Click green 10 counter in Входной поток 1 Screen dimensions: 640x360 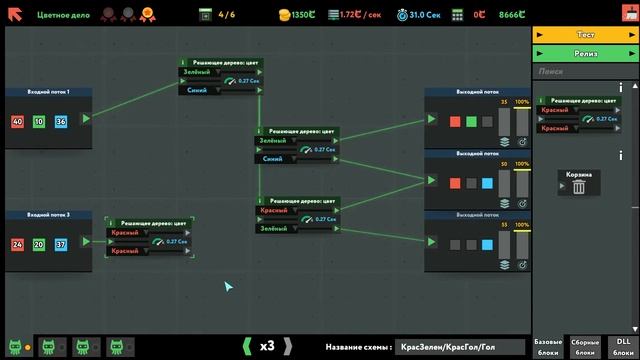pyautogui.click(x=39, y=121)
